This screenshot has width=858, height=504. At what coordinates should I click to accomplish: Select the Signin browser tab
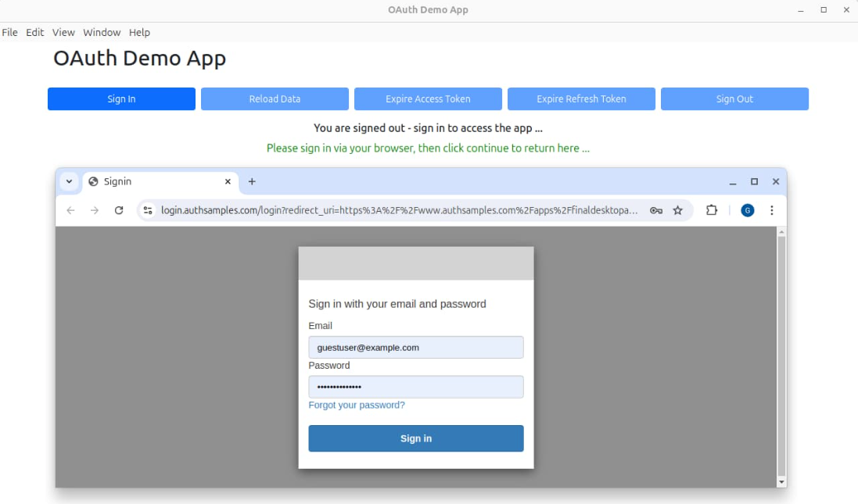pyautogui.click(x=160, y=181)
